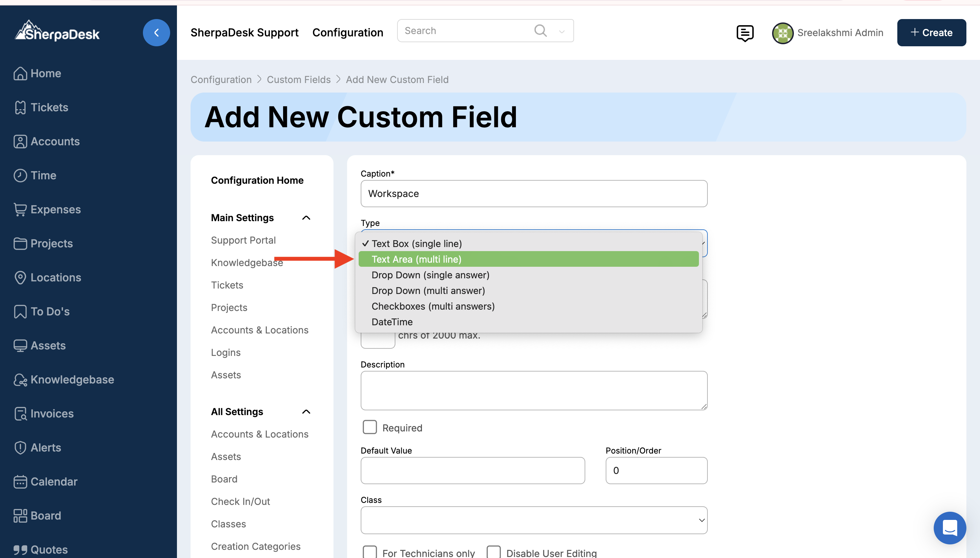980x558 pixels.
Task: Select Text Area (multi line) option
Action: (416, 259)
